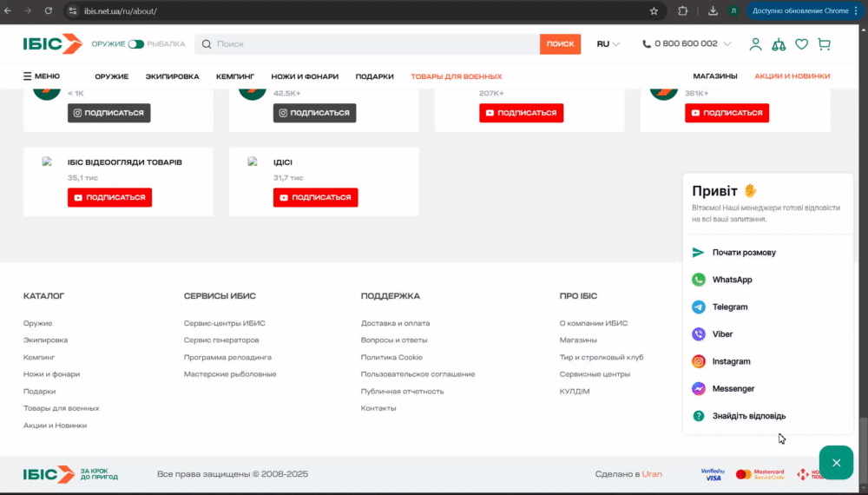Close the chat widget with green X button
The height and width of the screenshot is (495, 868).
(x=836, y=463)
